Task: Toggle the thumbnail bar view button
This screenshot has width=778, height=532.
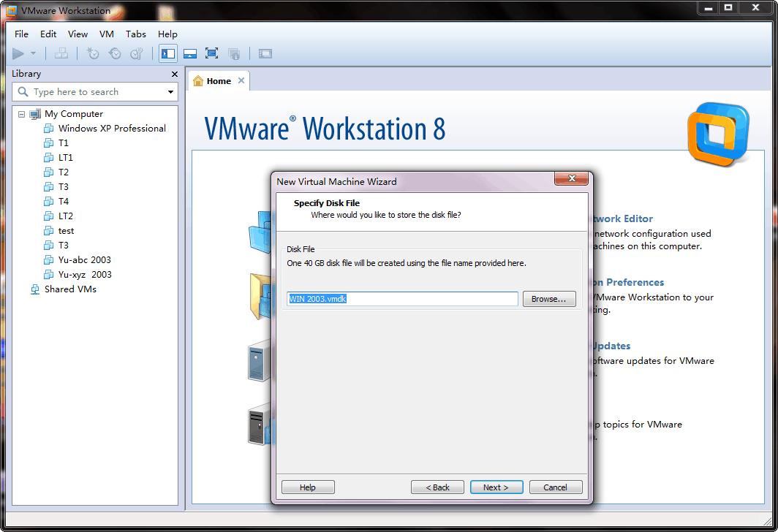Action: coord(189,53)
